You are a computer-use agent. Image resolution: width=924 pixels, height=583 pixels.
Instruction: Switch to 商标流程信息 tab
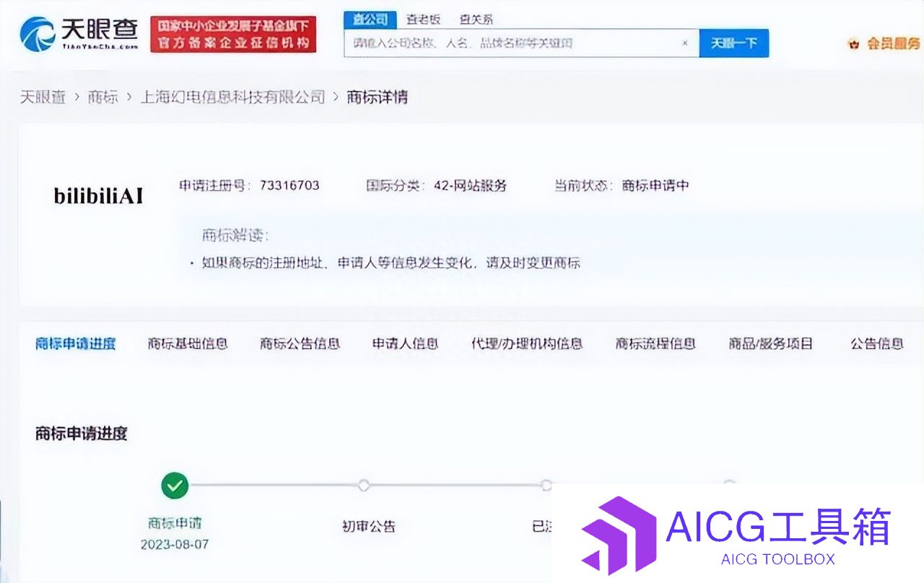tap(655, 344)
